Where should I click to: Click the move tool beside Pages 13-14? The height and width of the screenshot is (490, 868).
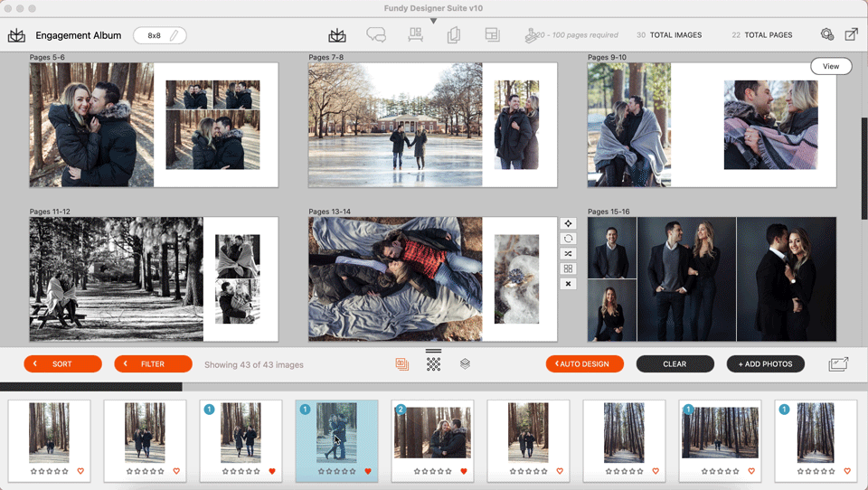568,223
